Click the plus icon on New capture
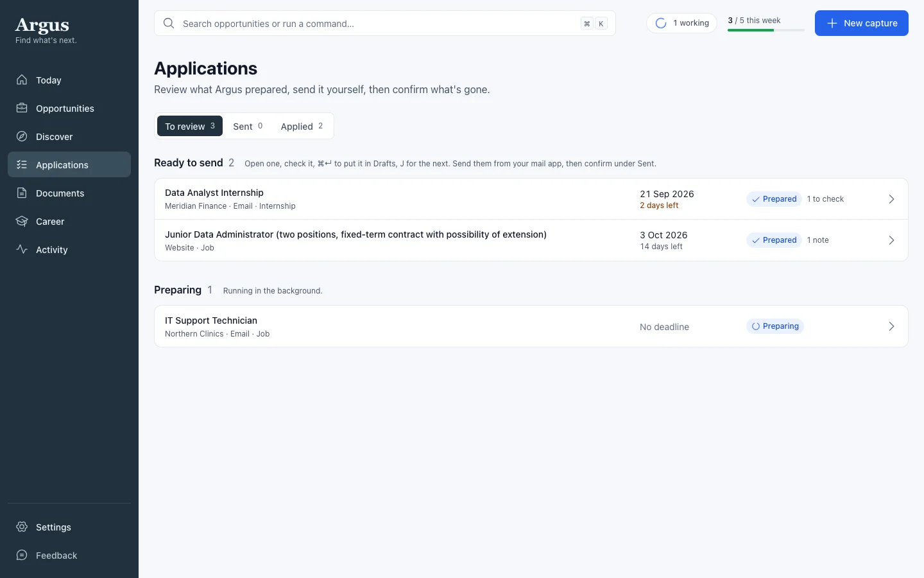 pos(832,23)
